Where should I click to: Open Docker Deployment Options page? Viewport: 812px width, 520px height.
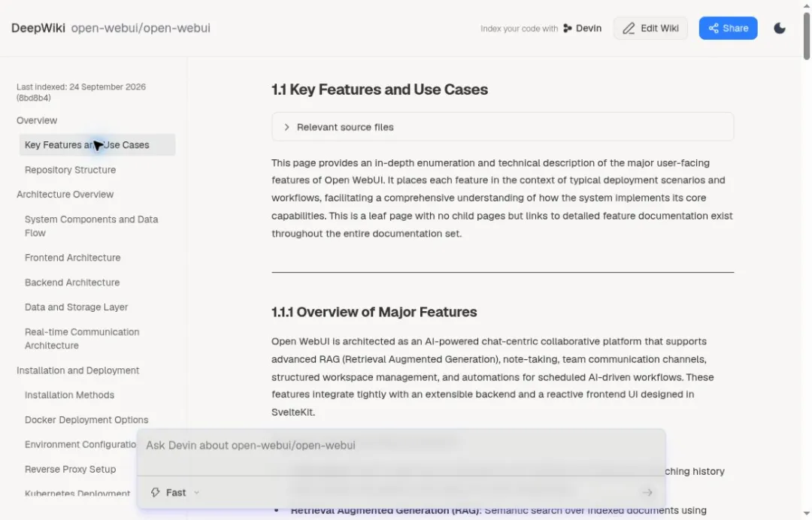point(86,420)
